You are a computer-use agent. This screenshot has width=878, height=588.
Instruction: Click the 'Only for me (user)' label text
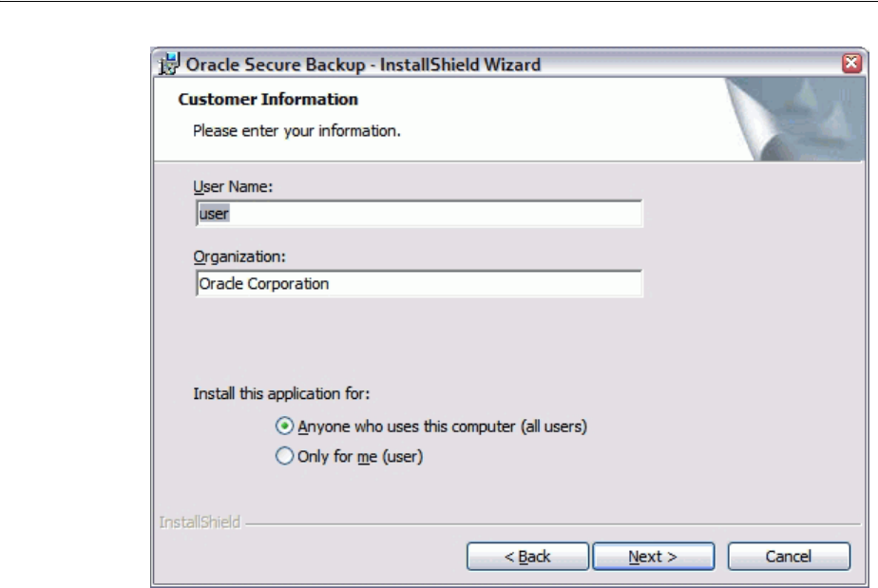(359, 456)
